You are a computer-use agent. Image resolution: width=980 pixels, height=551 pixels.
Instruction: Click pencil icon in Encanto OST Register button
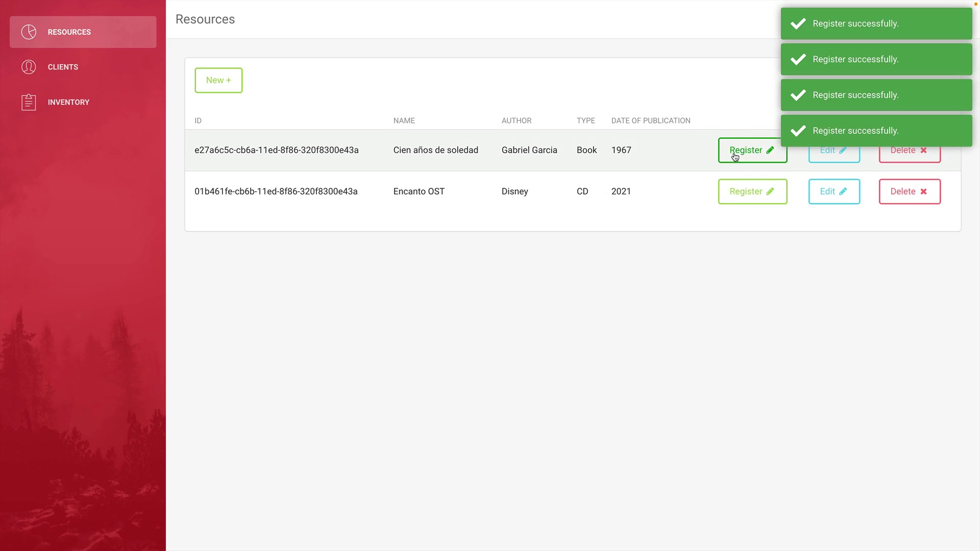pos(770,191)
